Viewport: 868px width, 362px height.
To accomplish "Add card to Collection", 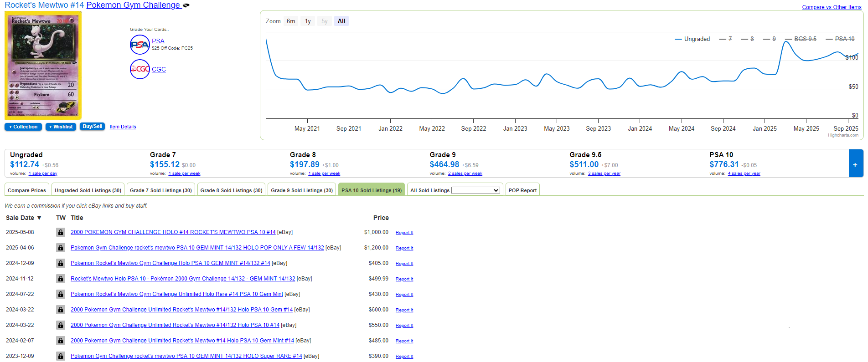I will pyautogui.click(x=23, y=127).
